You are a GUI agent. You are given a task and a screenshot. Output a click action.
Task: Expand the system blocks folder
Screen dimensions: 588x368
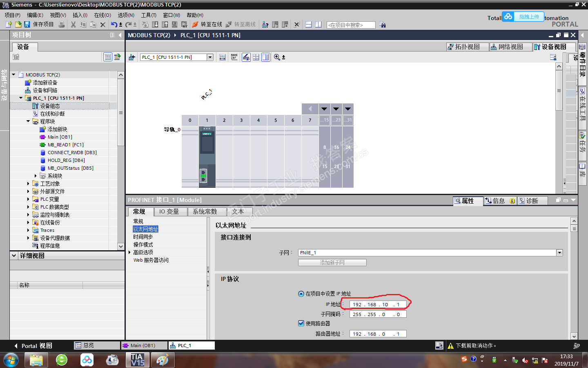(x=36, y=175)
